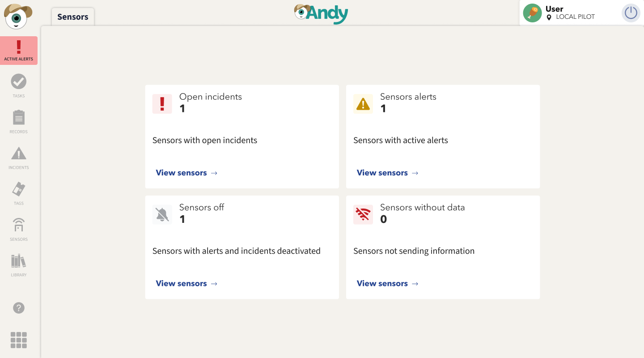Open the apps grid icon
Viewport: 644px width, 358px height.
tap(19, 340)
